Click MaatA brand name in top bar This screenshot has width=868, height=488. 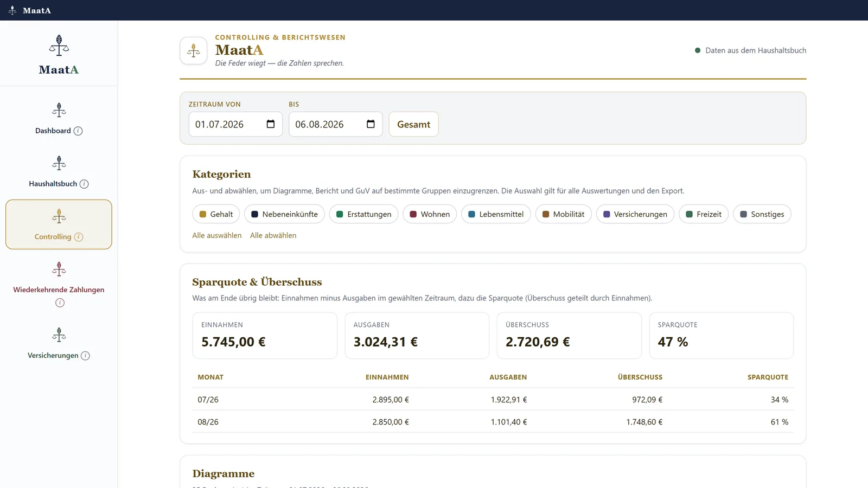[37, 10]
